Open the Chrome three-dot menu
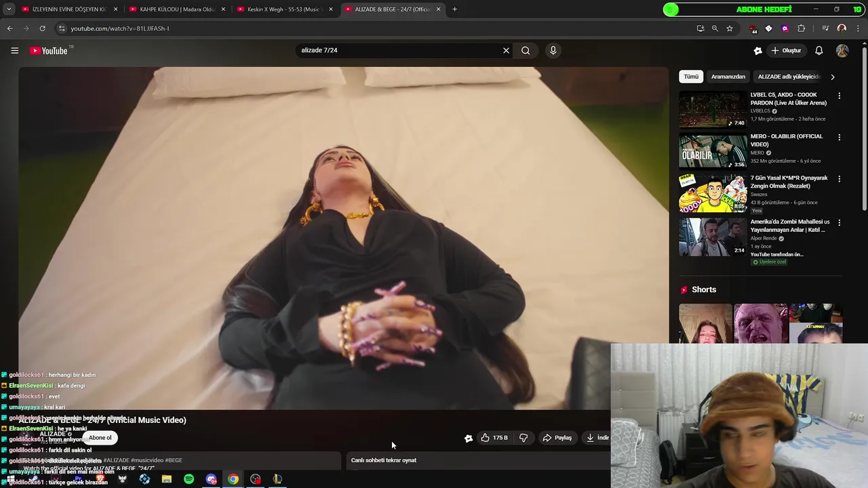868x488 pixels. point(858,28)
